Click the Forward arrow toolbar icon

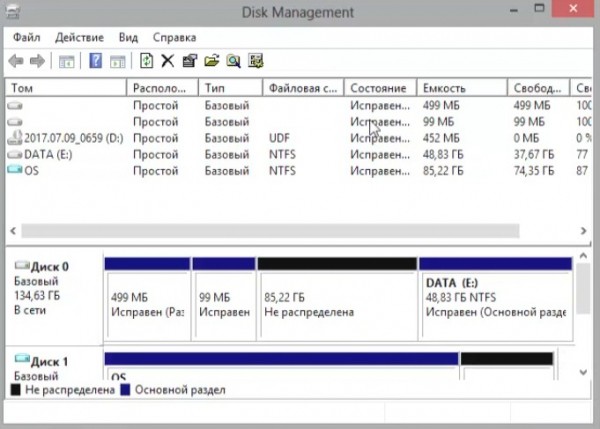point(37,61)
